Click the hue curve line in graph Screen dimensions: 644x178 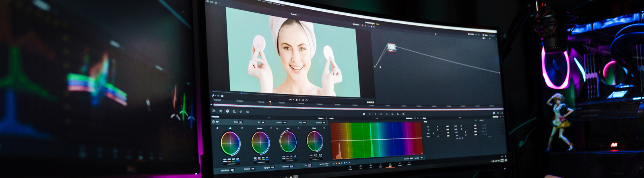tap(377, 139)
